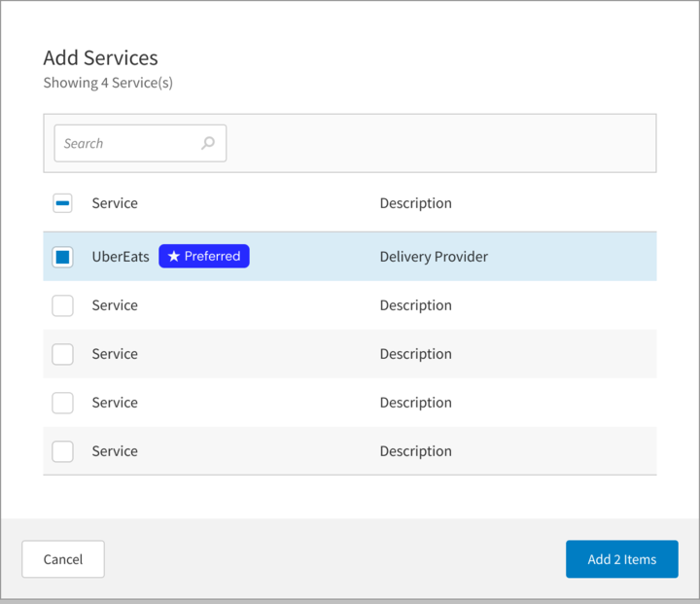
Task: Check the last Service row checkbox
Action: pos(62,451)
